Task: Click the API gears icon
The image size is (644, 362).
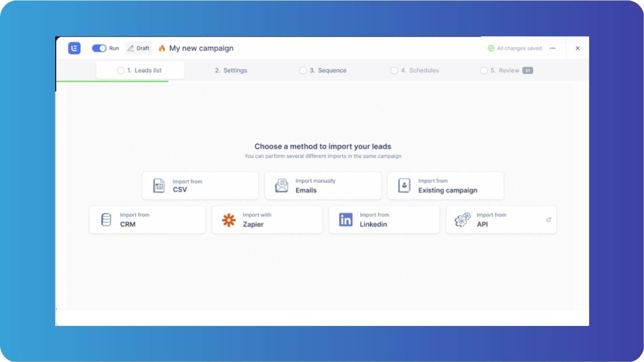Action: click(x=462, y=220)
